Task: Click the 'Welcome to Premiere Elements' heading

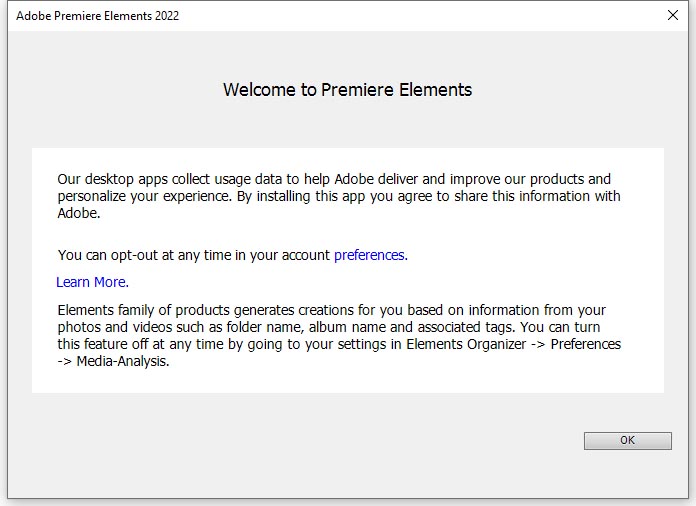Action: coord(348,90)
